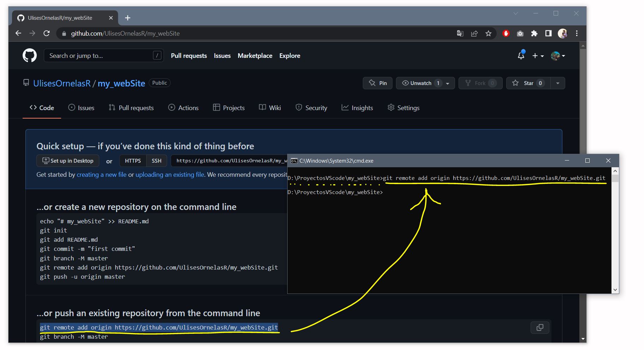Choose the HTTPS clone option
Image resolution: width=644 pixels, height=350 pixels.
[x=133, y=161]
